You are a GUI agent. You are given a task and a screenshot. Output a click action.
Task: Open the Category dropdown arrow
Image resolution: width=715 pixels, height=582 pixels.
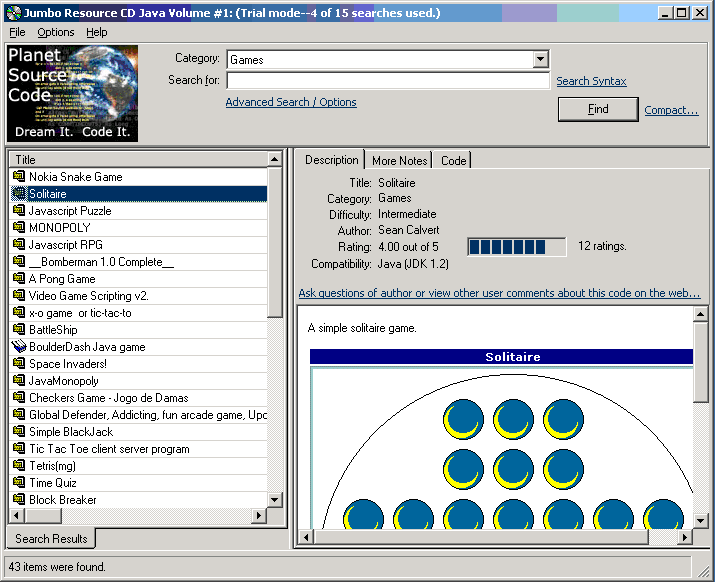click(x=540, y=59)
